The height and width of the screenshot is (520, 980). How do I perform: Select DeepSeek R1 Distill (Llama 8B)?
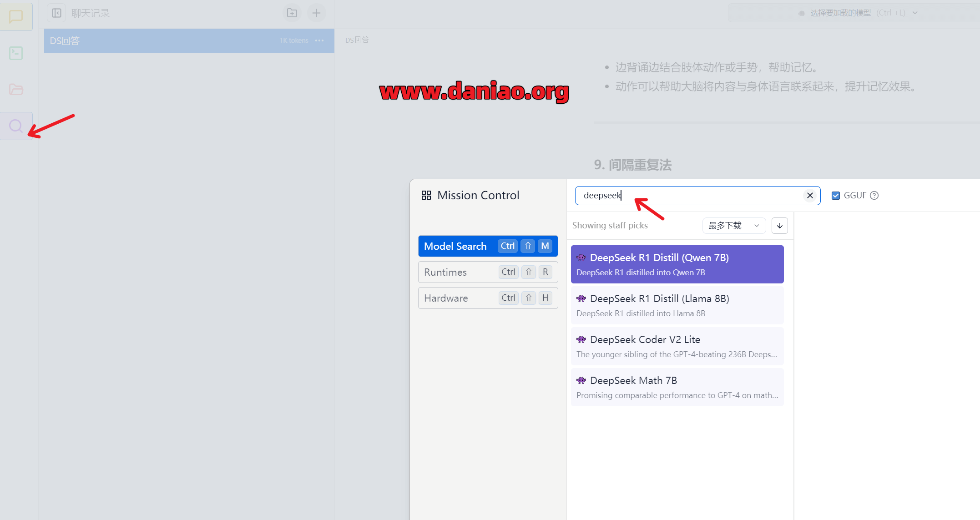pos(677,305)
